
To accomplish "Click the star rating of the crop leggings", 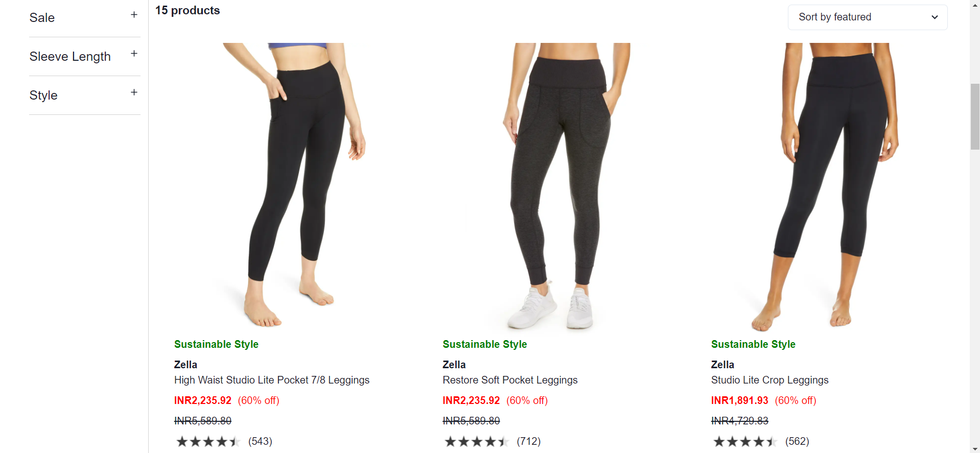I will (x=745, y=441).
